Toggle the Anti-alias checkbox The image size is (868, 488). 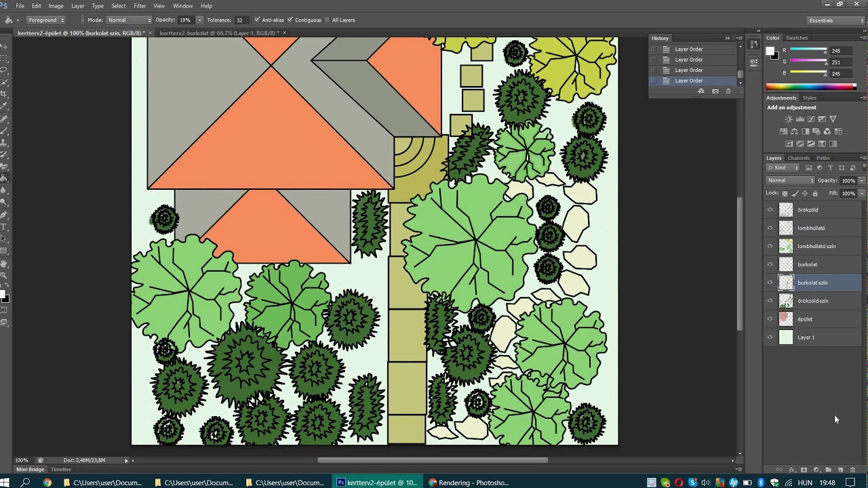[x=258, y=20]
